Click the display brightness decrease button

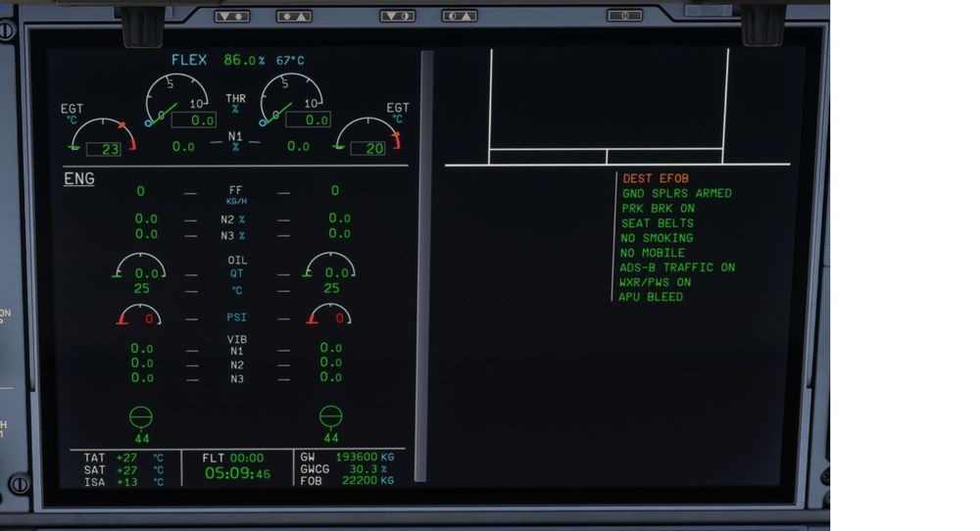(232, 17)
